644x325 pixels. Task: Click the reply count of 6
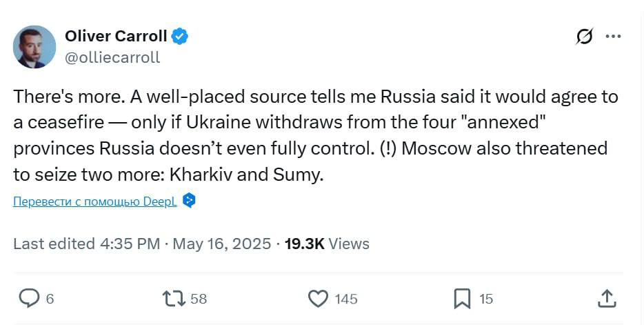(50, 299)
